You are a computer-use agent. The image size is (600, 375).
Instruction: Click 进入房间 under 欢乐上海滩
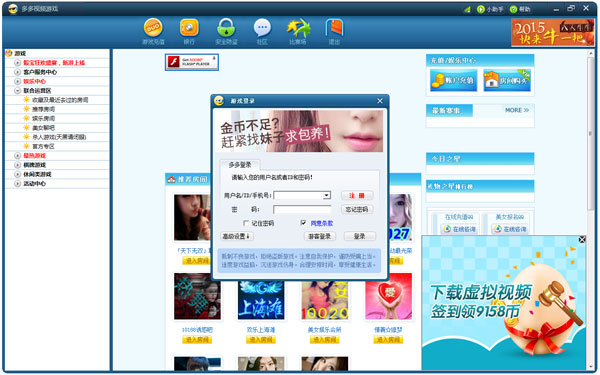click(x=261, y=340)
